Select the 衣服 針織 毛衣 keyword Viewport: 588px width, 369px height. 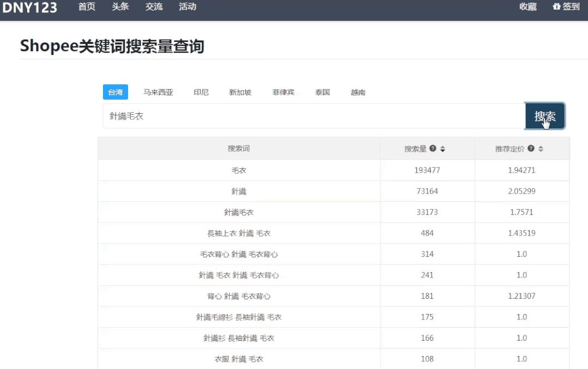[x=239, y=359]
